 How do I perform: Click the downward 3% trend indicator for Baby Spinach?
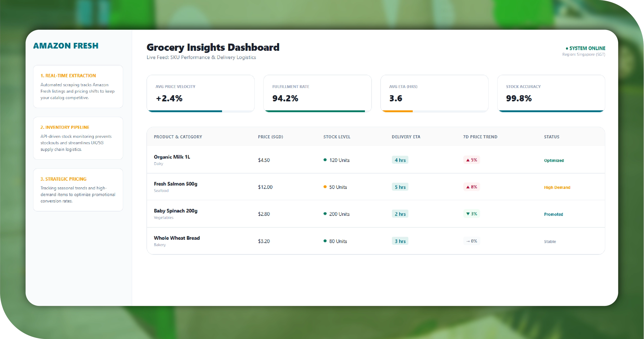click(x=471, y=214)
